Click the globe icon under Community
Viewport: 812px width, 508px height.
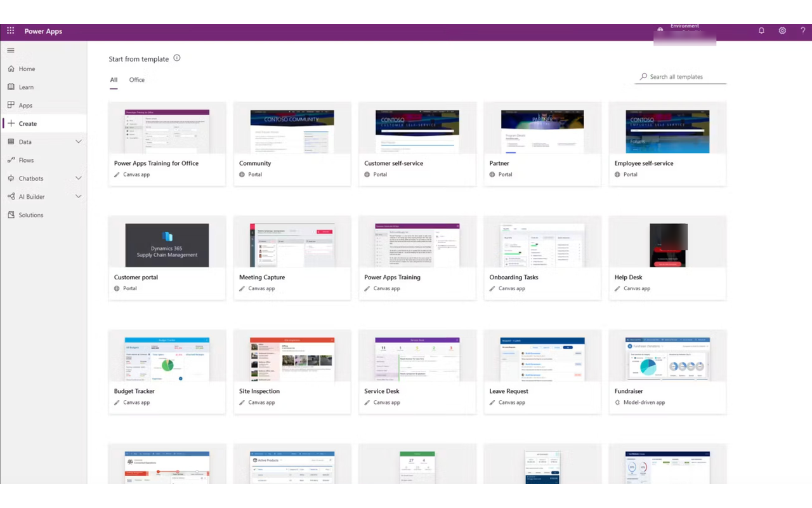(242, 175)
